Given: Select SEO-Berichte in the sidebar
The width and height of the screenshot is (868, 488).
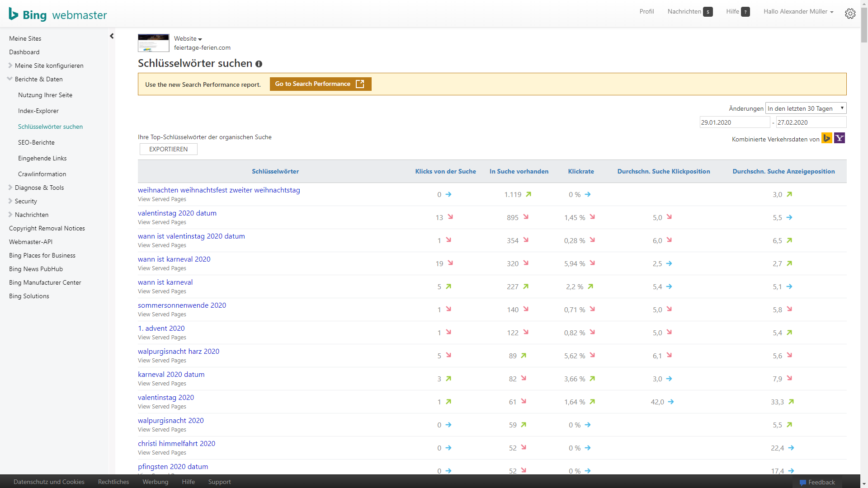Looking at the screenshot, I should (36, 142).
